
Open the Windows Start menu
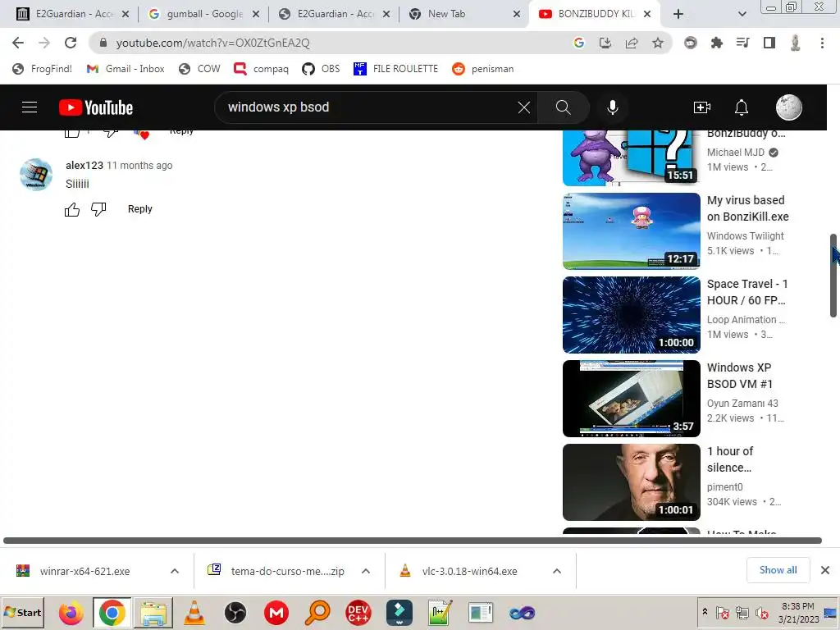(22, 612)
